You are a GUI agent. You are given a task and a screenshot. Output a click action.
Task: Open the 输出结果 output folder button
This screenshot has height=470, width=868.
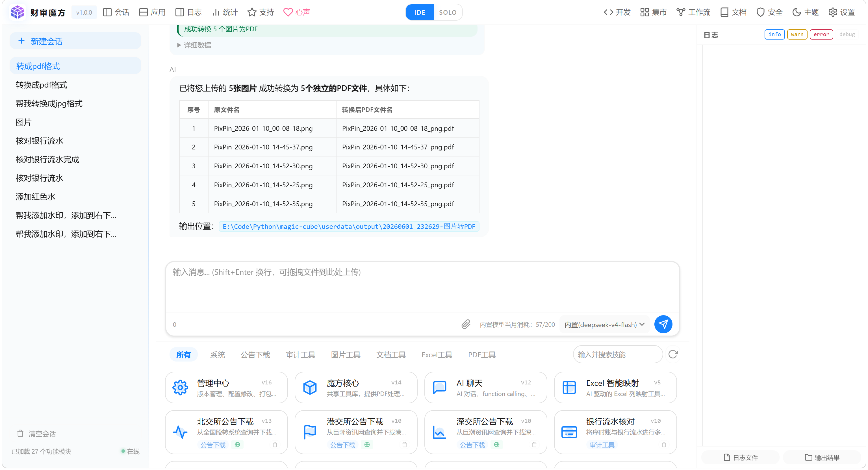pyautogui.click(x=822, y=457)
